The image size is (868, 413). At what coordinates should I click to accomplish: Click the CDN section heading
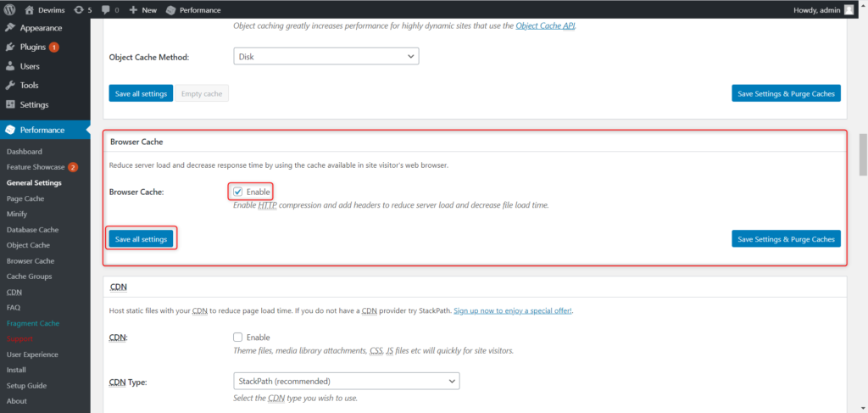tap(120, 287)
